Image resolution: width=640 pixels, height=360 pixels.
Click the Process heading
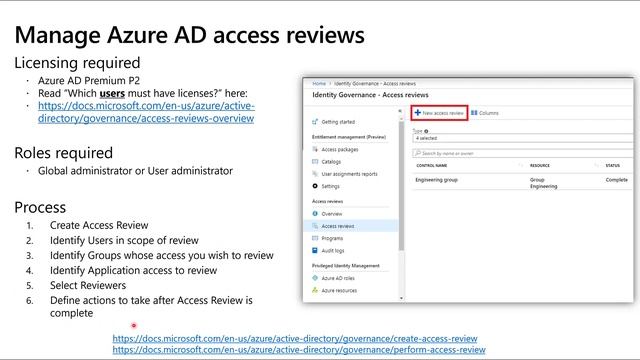click(40, 207)
